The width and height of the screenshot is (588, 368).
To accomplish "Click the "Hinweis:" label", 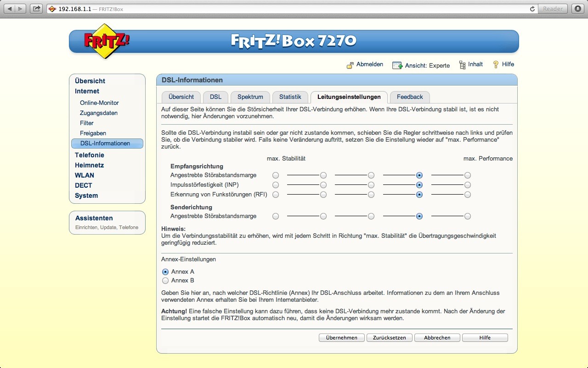I will (173, 229).
